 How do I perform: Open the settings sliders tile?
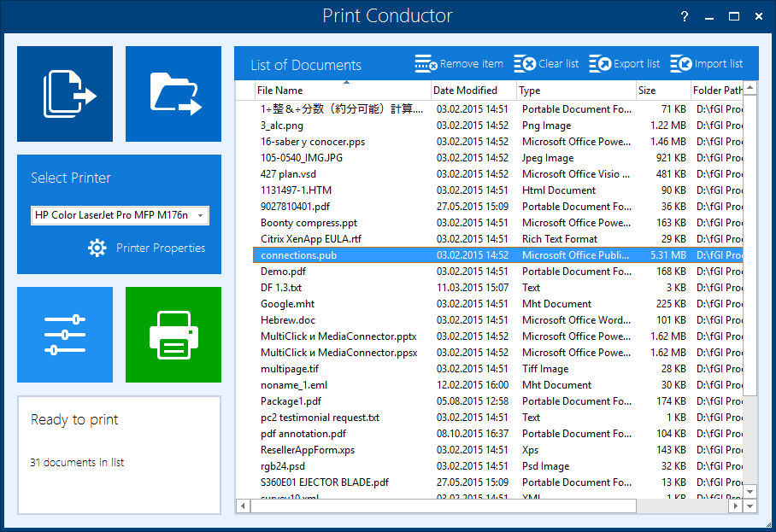65,335
